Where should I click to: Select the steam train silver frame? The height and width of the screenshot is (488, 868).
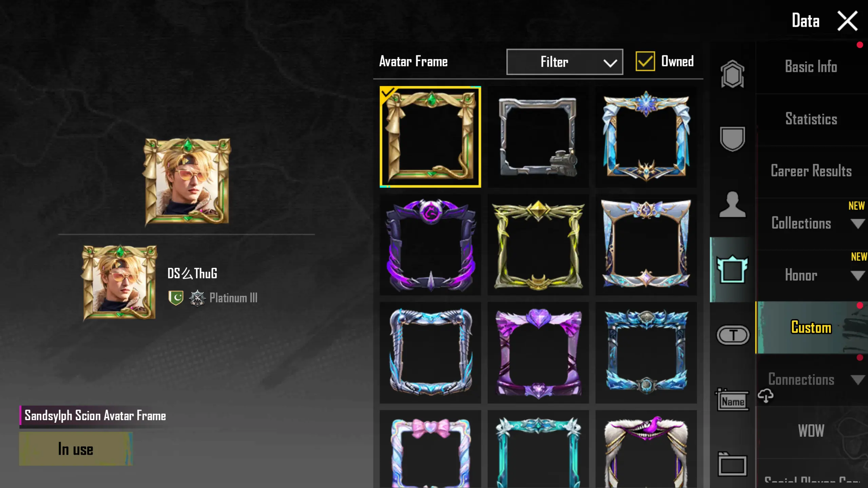pos(538,137)
